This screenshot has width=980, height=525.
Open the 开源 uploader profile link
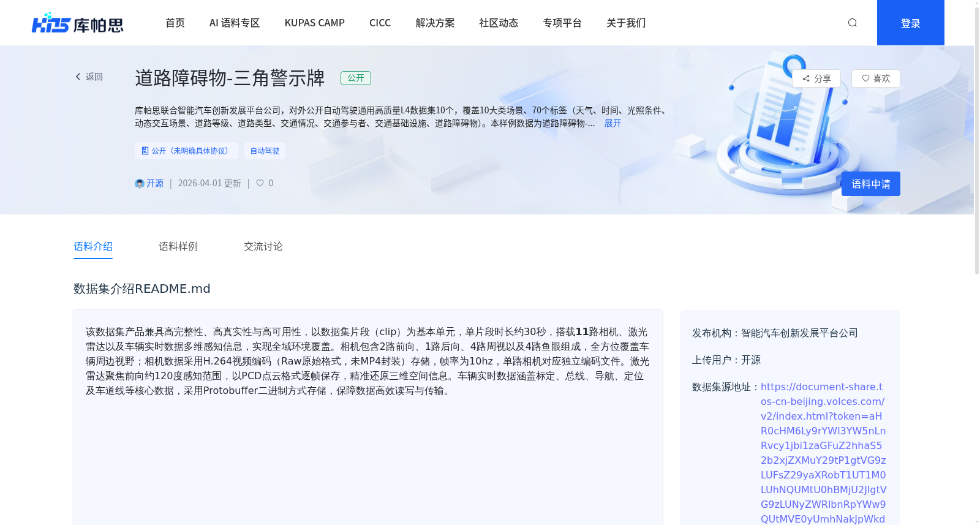[x=155, y=183]
